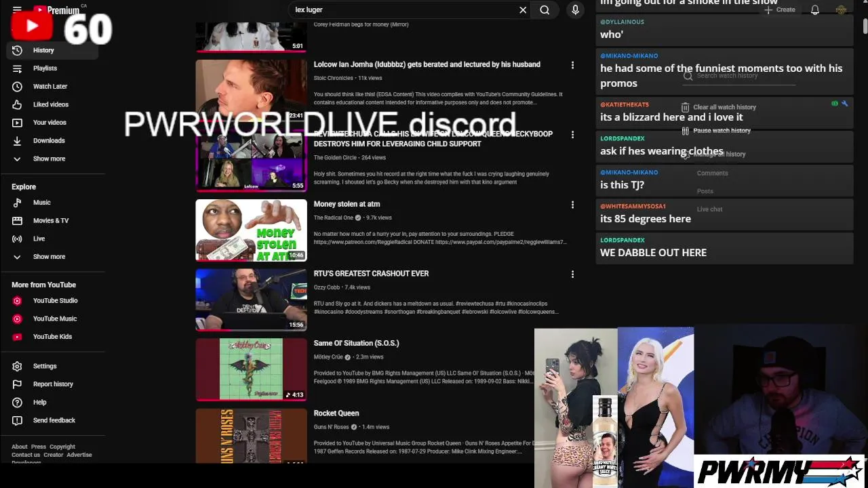Open Report history

pos(52,384)
